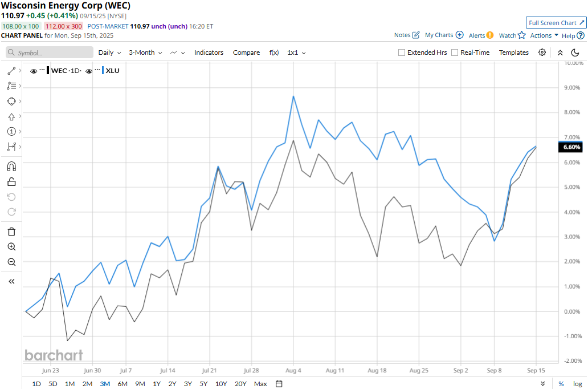
Task: Click the XLU series label
Action: pos(112,71)
